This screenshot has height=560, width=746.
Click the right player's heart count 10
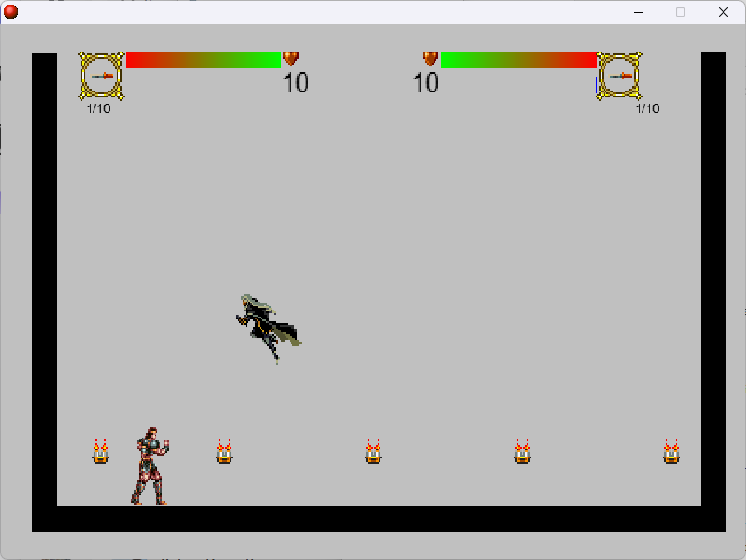(426, 83)
